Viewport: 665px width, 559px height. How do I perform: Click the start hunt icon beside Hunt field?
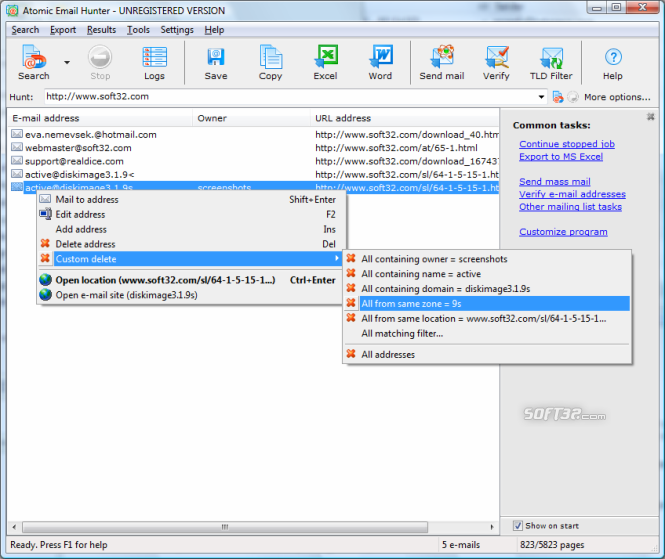(x=558, y=97)
